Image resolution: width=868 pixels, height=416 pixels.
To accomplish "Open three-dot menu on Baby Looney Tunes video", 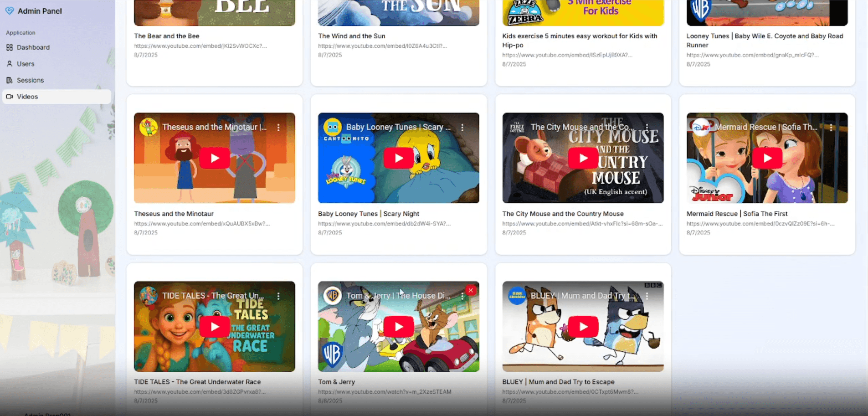I will (462, 128).
